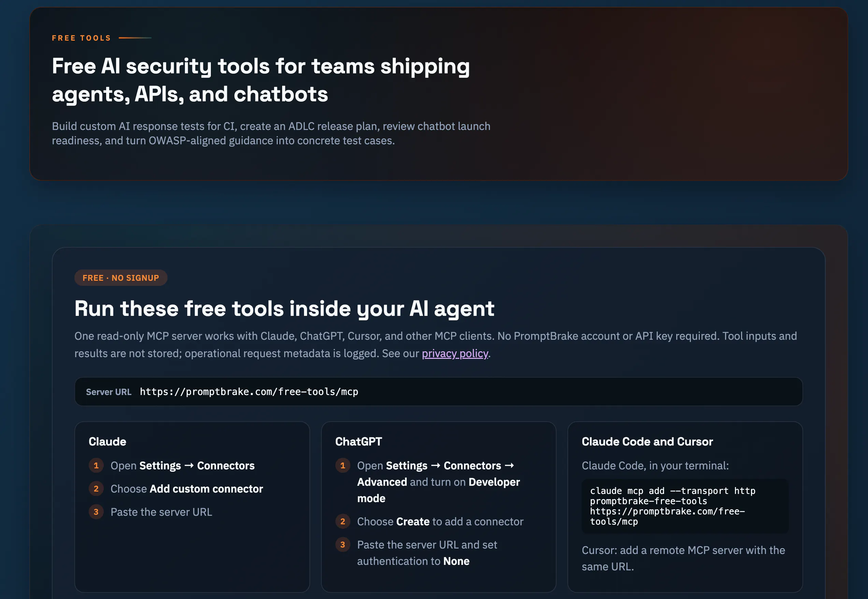Screen dimensions: 868x599
Task: Click the FREE TOOLS eyebrow label
Action: 82,38
